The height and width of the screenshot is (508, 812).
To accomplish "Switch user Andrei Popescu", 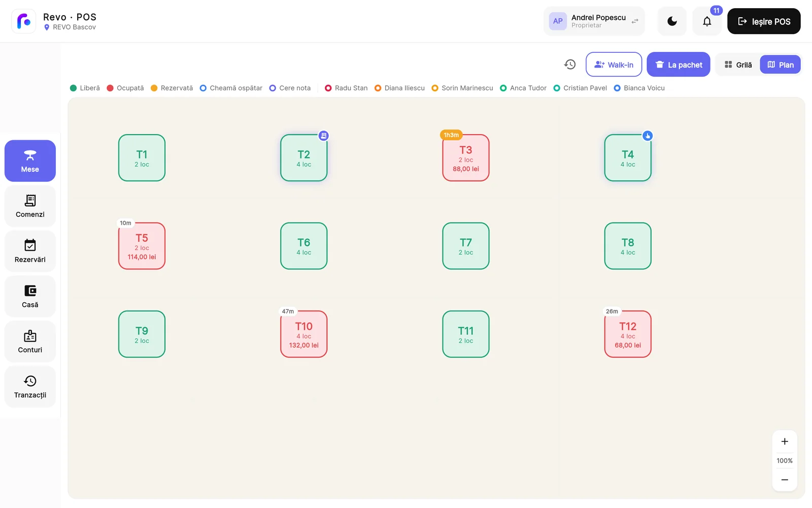I will [x=594, y=21].
